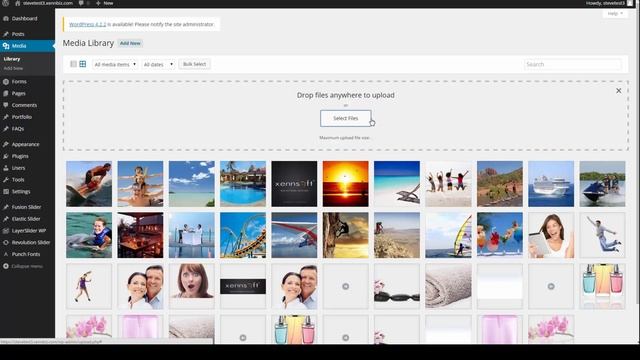Click the site home icon in admin bar
This screenshot has width=640, height=360.
(18, 3)
